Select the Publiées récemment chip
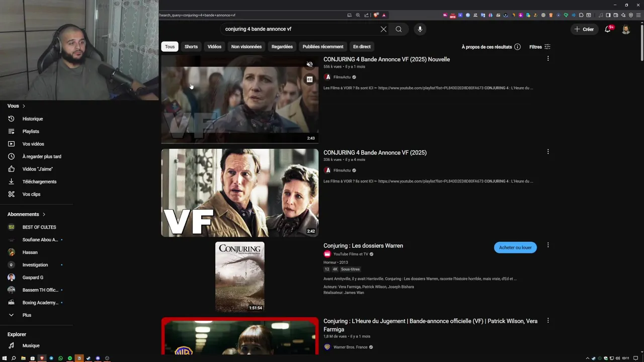The width and height of the screenshot is (644, 362). pos(323,47)
